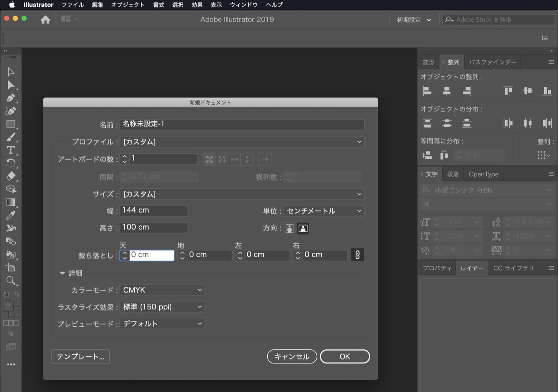
Task: Select the Type tool
Action: point(11,150)
